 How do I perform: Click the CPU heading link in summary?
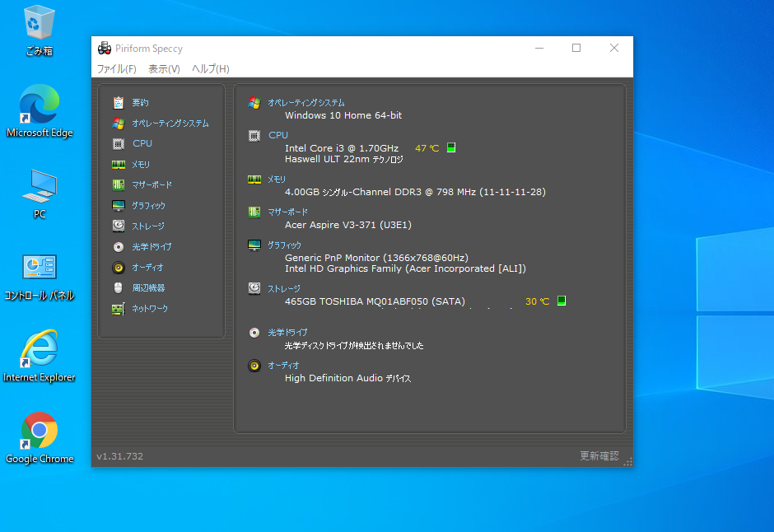click(278, 135)
